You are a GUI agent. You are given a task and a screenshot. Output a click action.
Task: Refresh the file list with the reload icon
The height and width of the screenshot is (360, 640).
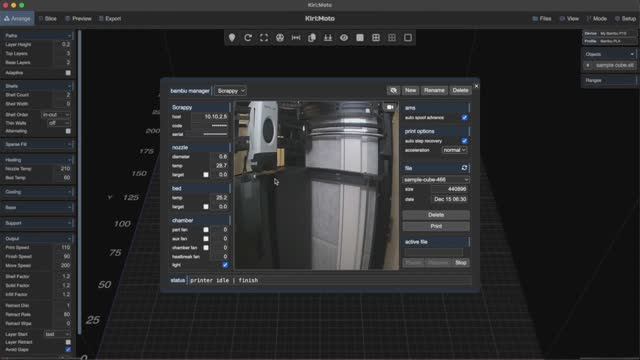click(x=464, y=168)
